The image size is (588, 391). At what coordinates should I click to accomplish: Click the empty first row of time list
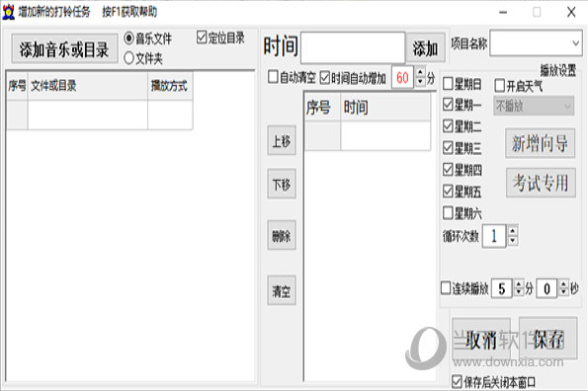tap(368, 135)
